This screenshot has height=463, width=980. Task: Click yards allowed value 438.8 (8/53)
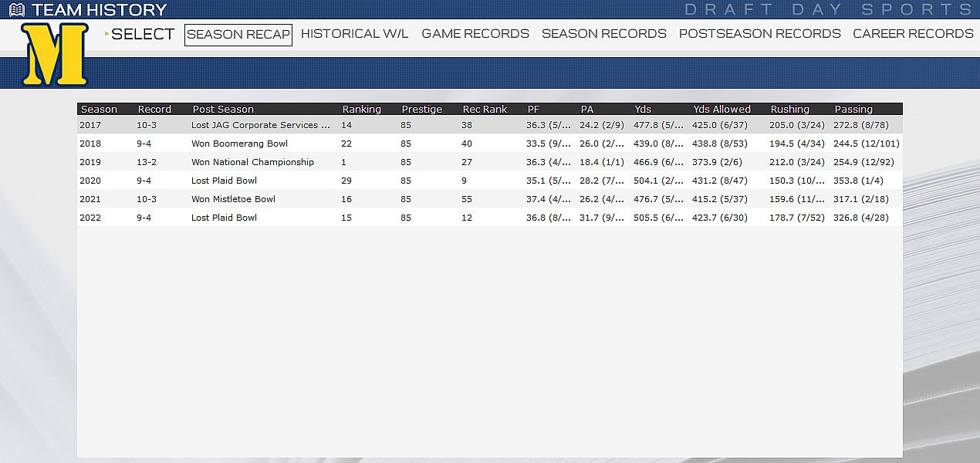tap(721, 144)
